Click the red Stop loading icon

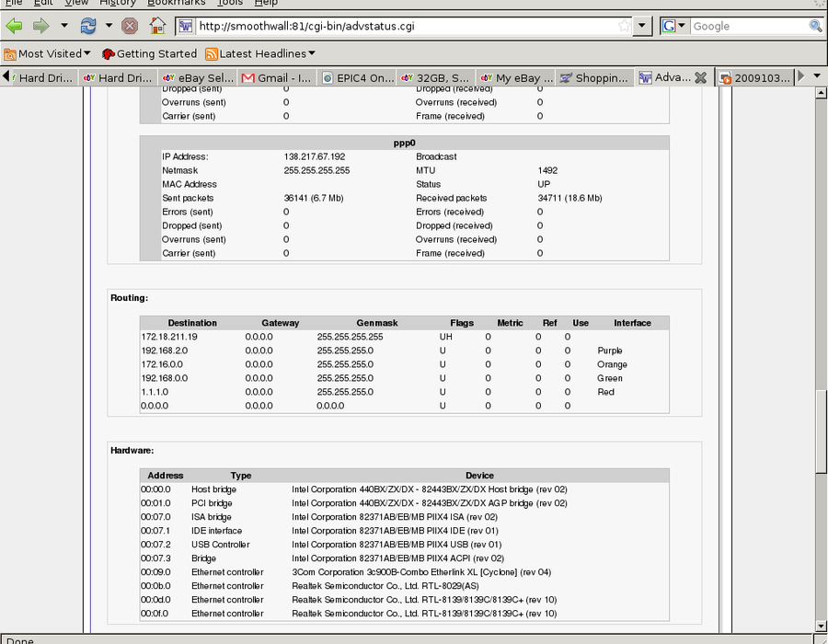click(130, 26)
